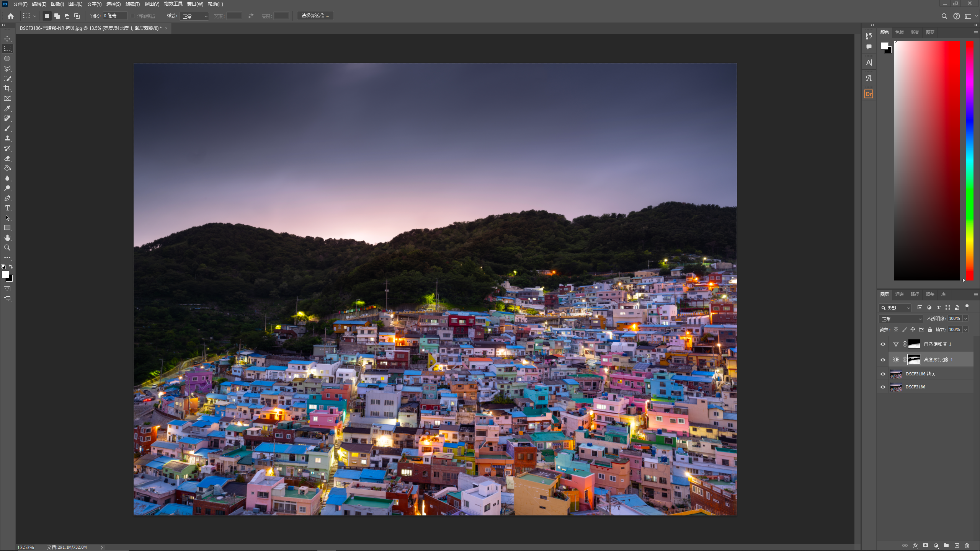Select the Horizontal Type tool
This screenshot has height=551, width=980.
click(7, 208)
